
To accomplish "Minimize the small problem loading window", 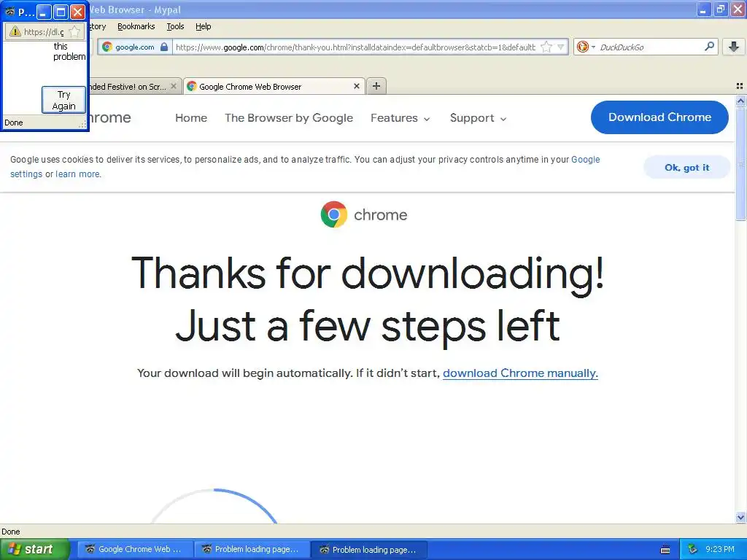I will 44,12.
